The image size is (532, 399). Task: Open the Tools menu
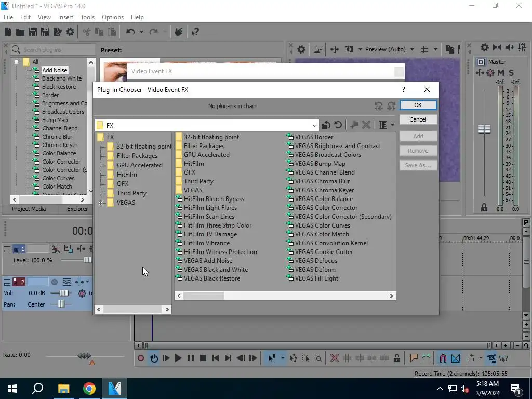87,17
